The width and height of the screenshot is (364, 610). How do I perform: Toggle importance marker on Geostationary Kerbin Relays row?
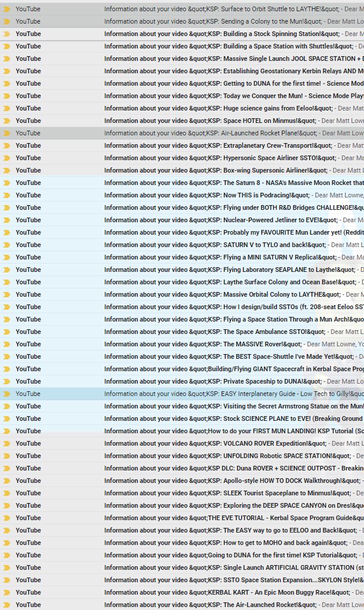(x=6, y=71)
